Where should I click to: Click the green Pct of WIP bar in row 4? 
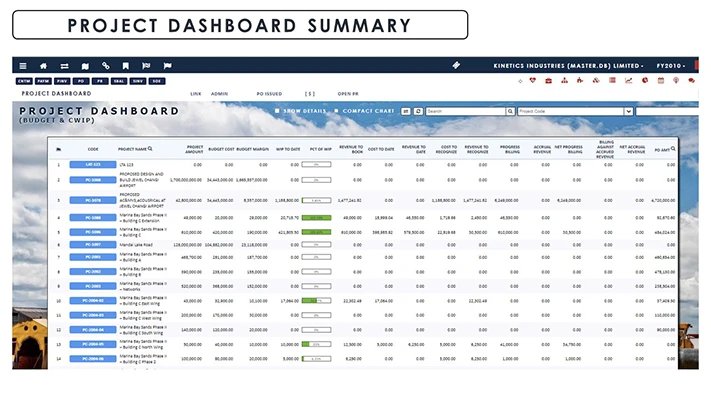317,217
